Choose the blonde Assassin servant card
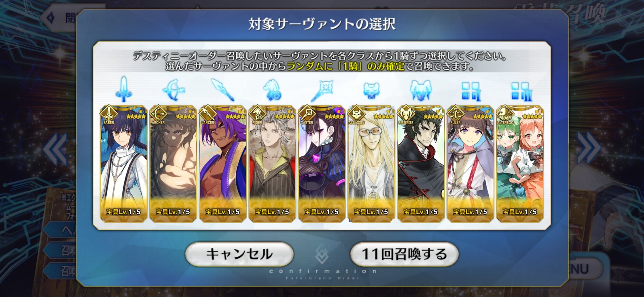 pos(372,164)
